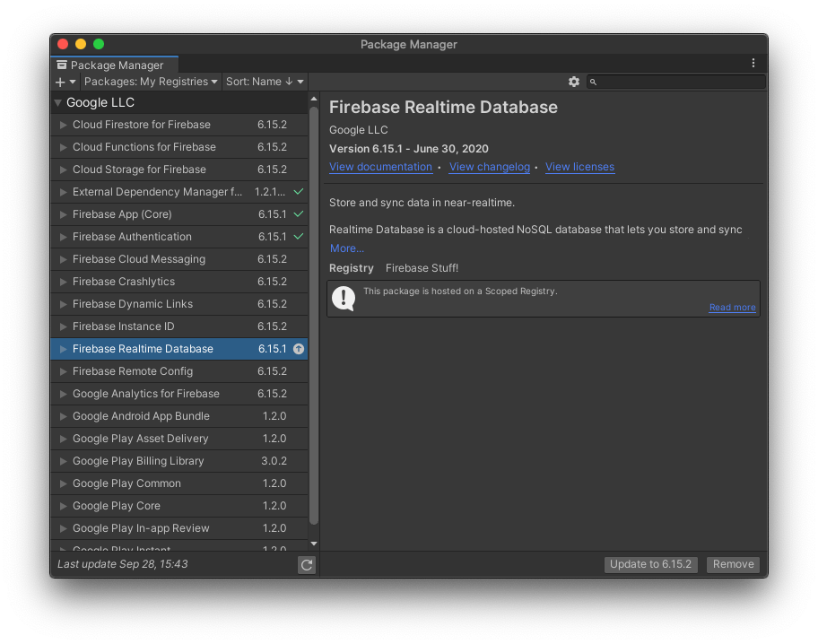Select Google Play Asset Delivery package
Viewport: 818px width, 644px height.
point(179,439)
